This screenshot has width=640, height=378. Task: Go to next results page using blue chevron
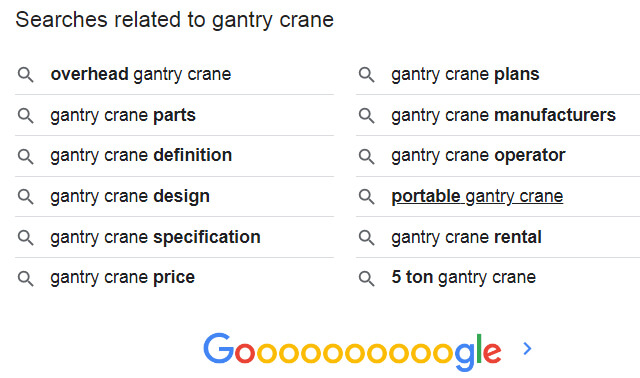click(x=527, y=349)
